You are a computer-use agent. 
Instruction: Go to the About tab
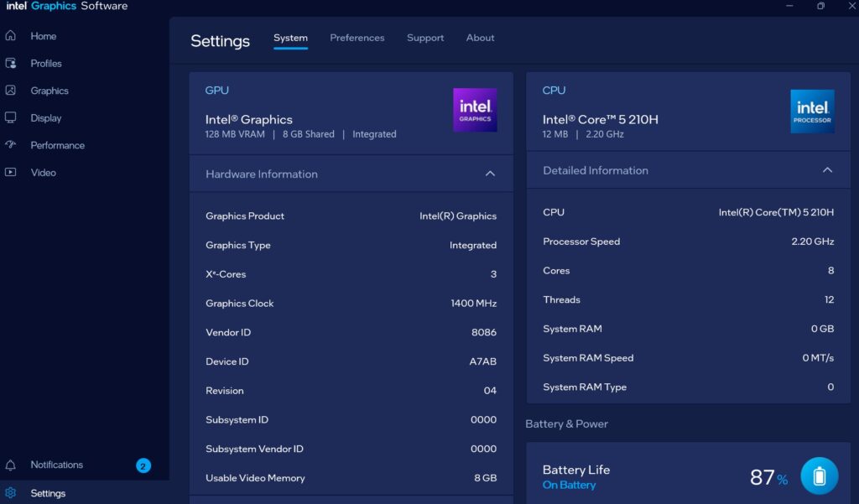point(480,38)
